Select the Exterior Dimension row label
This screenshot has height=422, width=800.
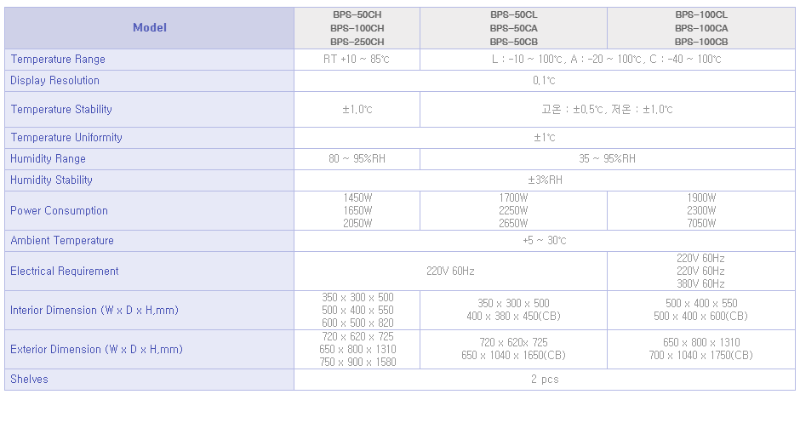click(x=96, y=350)
